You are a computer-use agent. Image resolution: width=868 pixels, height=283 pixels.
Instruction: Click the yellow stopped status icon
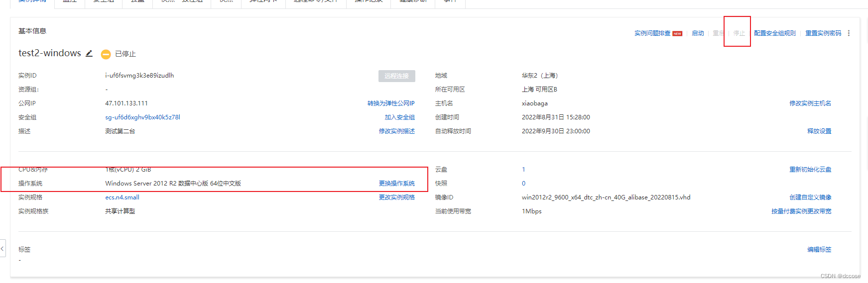pos(106,54)
